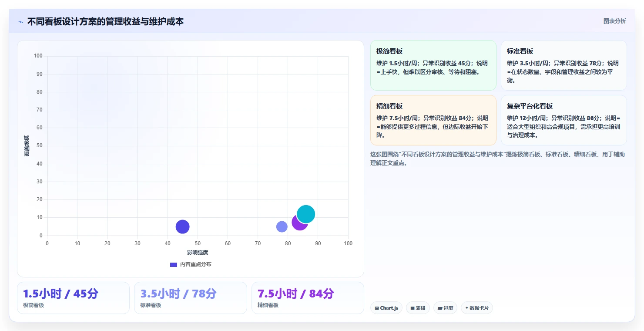Click the 3.5小时 / 78分 stat card
The height and width of the screenshot is (331, 644).
190,298
